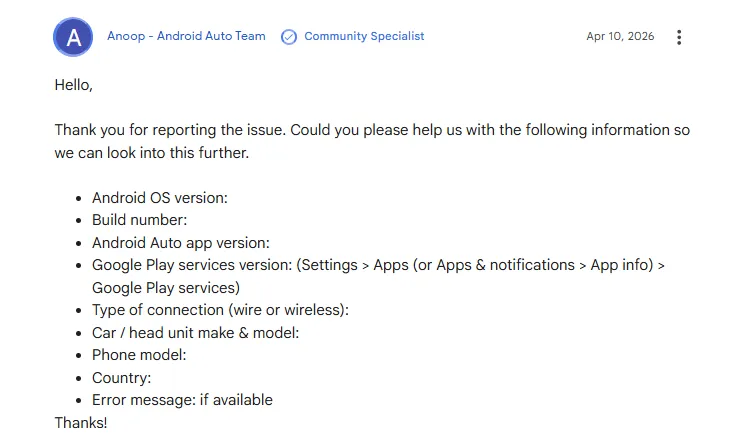Viewport: 742px width, 441px height.
Task: Open the three-dot more options menu
Action: pyautogui.click(x=679, y=37)
